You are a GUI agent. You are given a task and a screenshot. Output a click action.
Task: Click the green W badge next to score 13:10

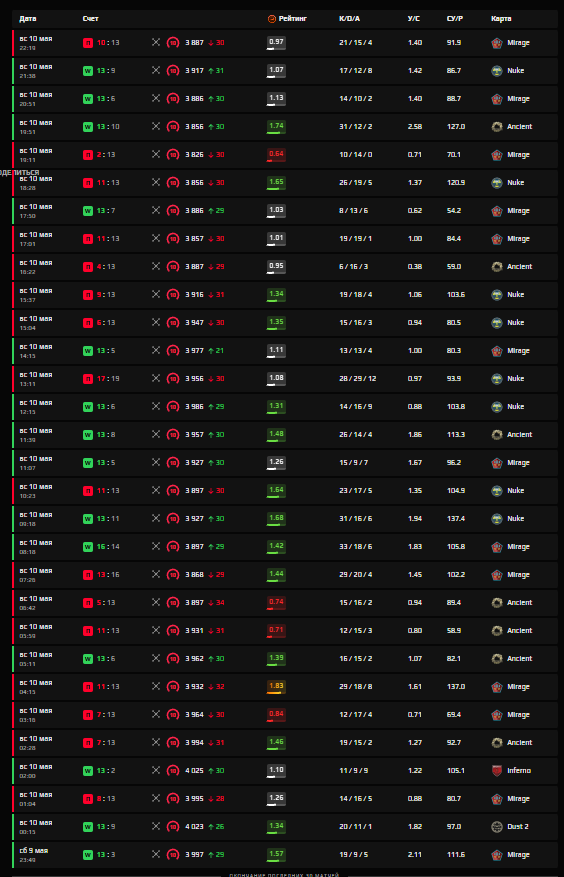pos(88,126)
